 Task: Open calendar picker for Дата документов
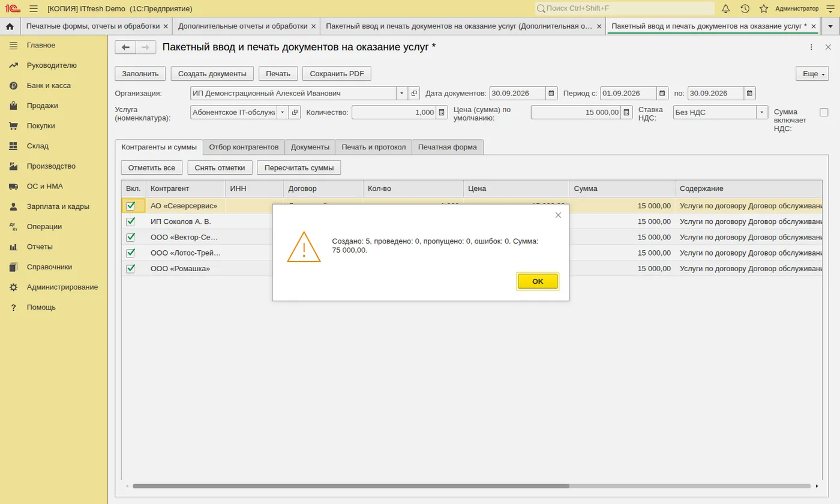(x=551, y=94)
